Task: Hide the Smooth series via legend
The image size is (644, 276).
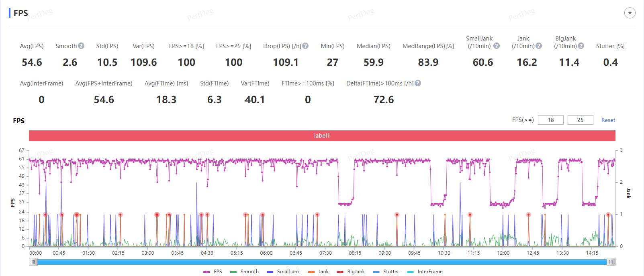Action: (245, 272)
